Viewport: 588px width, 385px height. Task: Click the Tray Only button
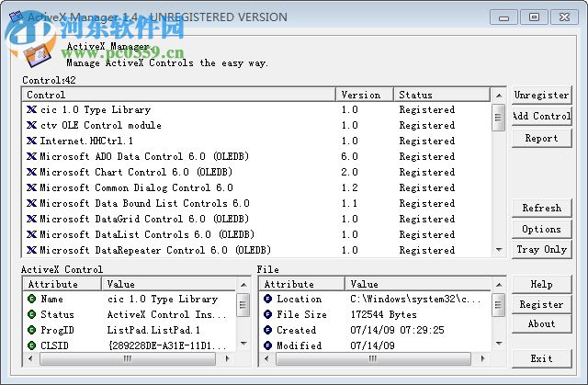(541, 250)
